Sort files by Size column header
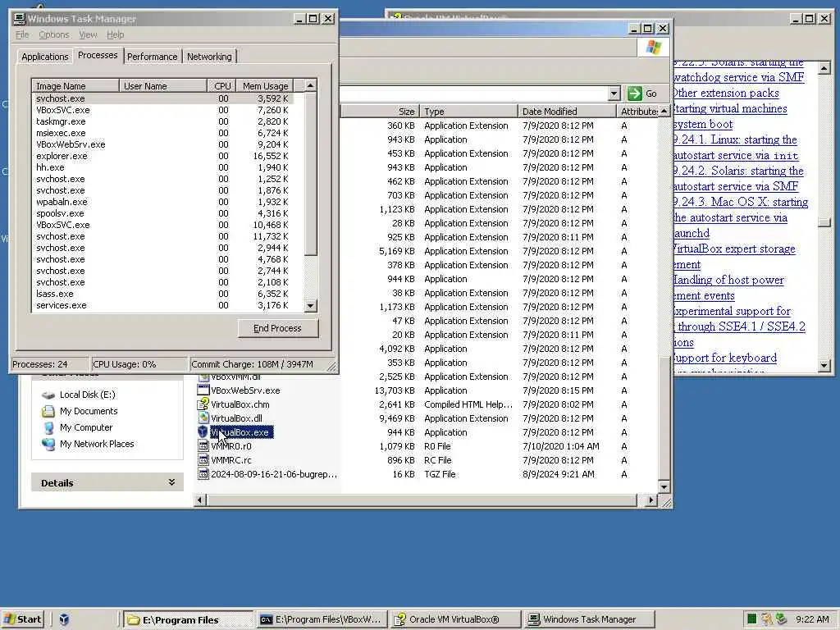The height and width of the screenshot is (630, 840). click(380, 112)
